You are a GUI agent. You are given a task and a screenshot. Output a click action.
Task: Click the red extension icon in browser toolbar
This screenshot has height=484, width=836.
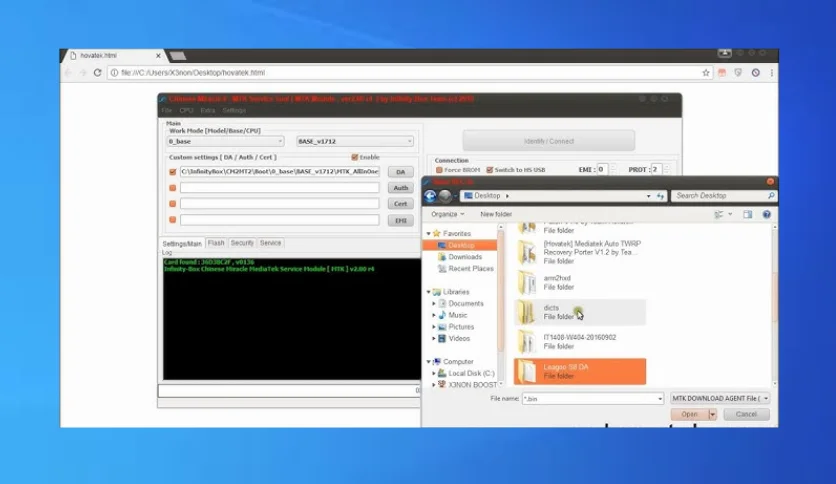coord(722,72)
